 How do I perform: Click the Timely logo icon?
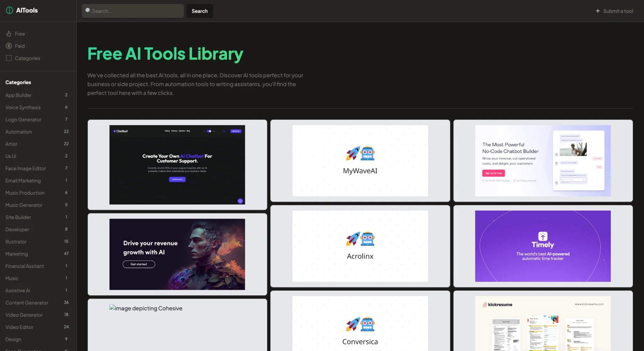[543, 236]
